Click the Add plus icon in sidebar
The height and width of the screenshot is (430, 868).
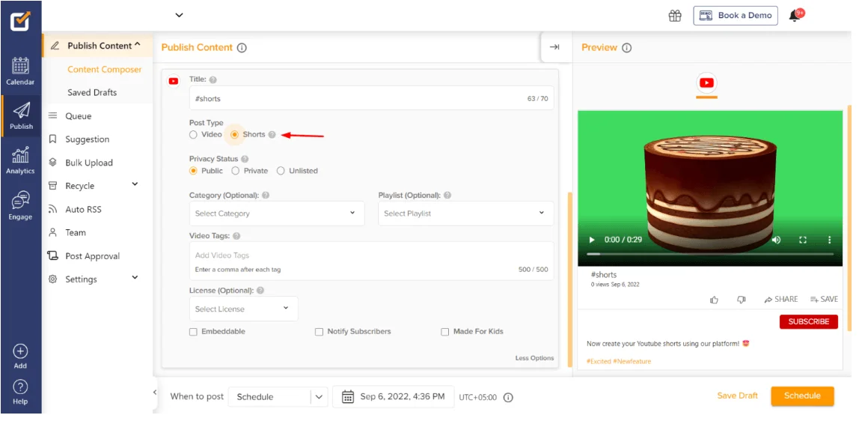pos(20,354)
